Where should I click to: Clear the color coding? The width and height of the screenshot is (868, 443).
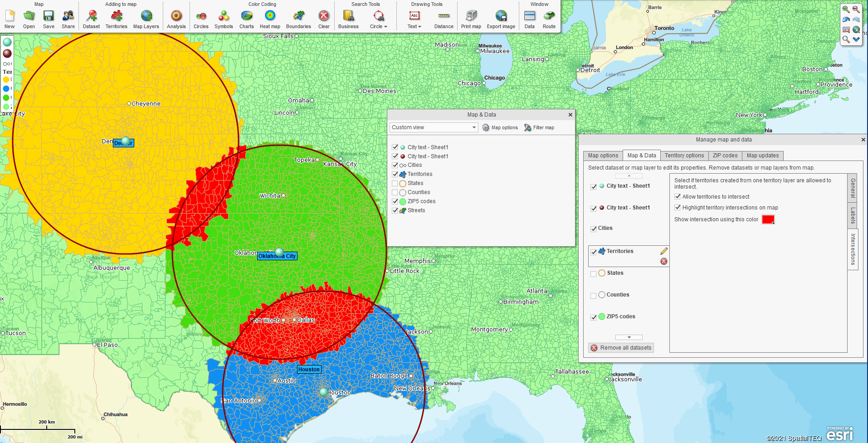pos(324,19)
